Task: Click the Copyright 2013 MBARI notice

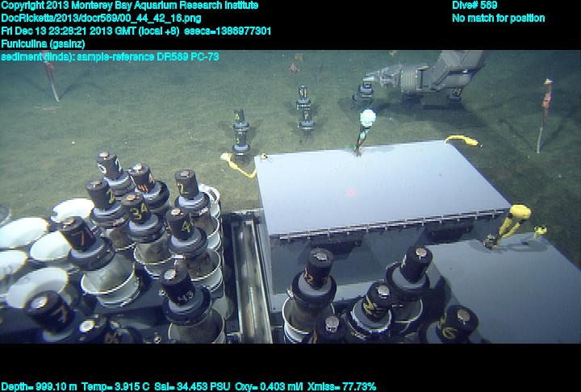Action: (130, 6)
